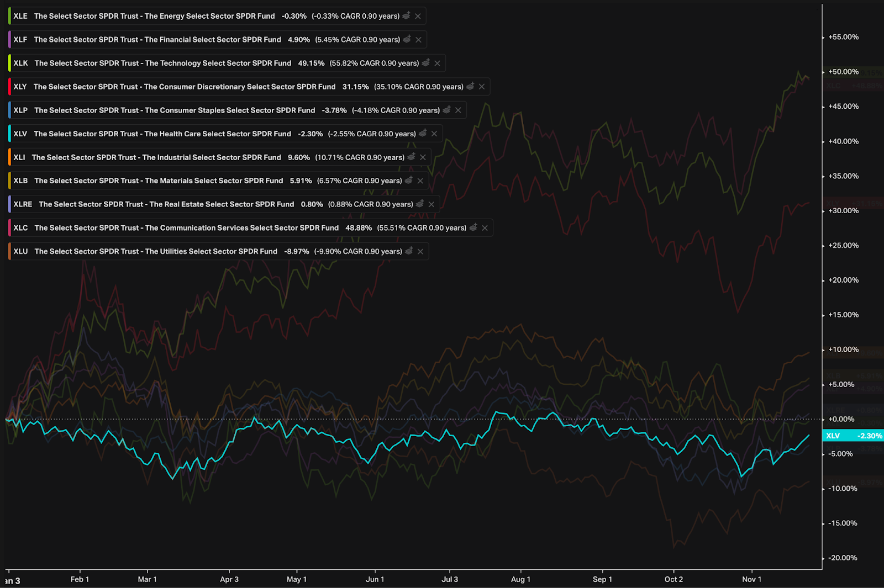Click the cyan XLV color bar

pyautogui.click(x=9, y=134)
